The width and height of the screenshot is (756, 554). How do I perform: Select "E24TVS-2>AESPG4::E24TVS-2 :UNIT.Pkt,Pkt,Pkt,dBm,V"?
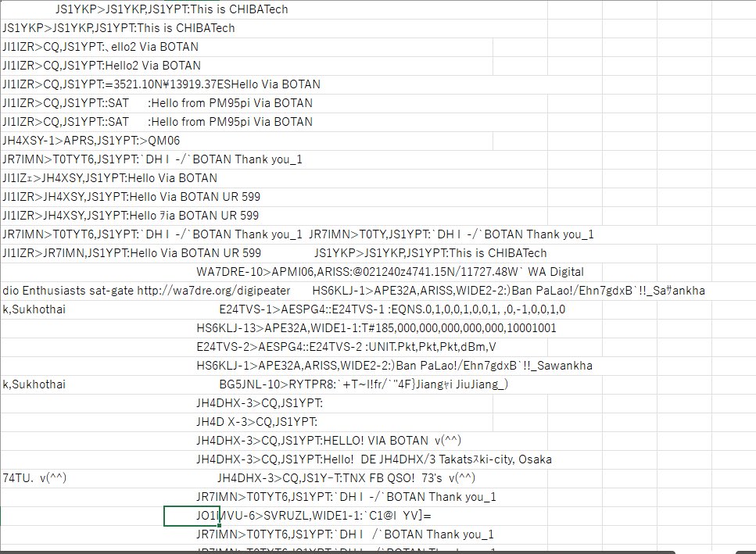346,348
